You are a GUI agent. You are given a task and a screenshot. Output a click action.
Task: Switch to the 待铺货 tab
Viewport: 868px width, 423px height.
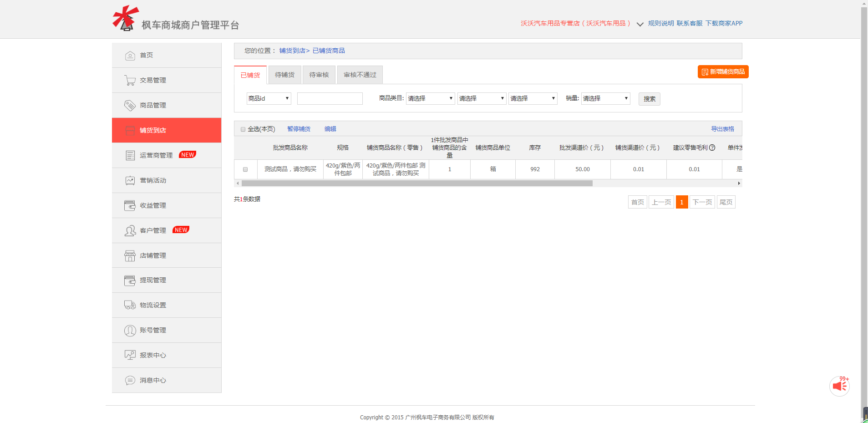(x=284, y=75)
